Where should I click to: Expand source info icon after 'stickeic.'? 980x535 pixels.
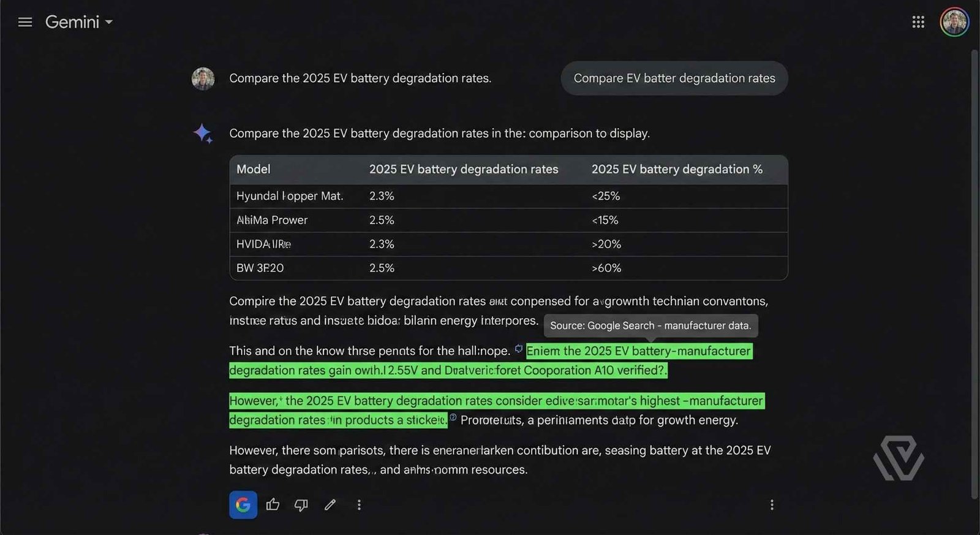pyautogui.click(x=453, y=417)
